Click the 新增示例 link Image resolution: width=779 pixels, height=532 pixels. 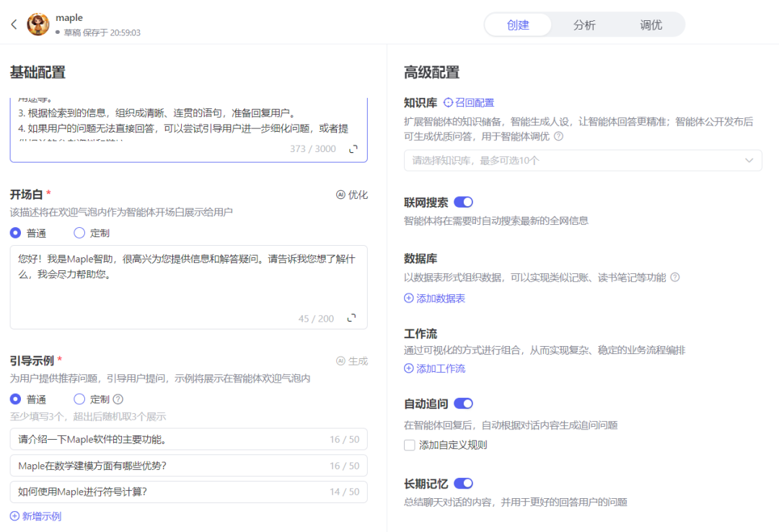pyautogui.click(x=35, y=516)
